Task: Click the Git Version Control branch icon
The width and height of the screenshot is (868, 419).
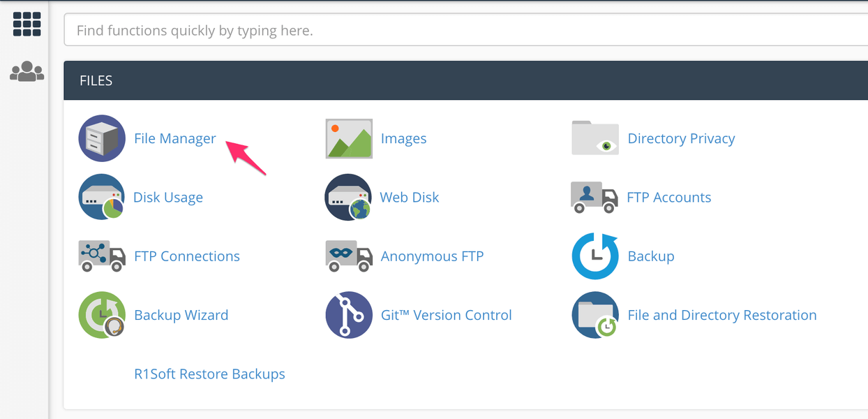Action: [x=348, y=315]
